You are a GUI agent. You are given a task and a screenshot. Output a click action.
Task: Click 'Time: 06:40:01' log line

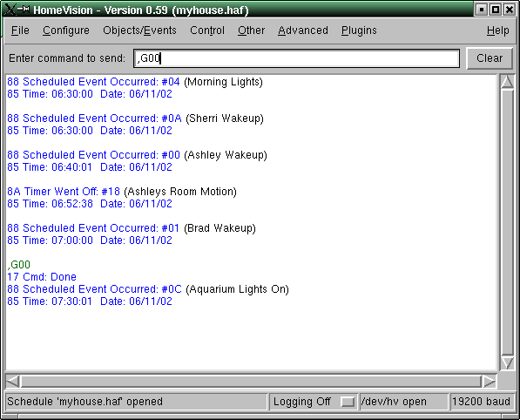click(90, 167)
